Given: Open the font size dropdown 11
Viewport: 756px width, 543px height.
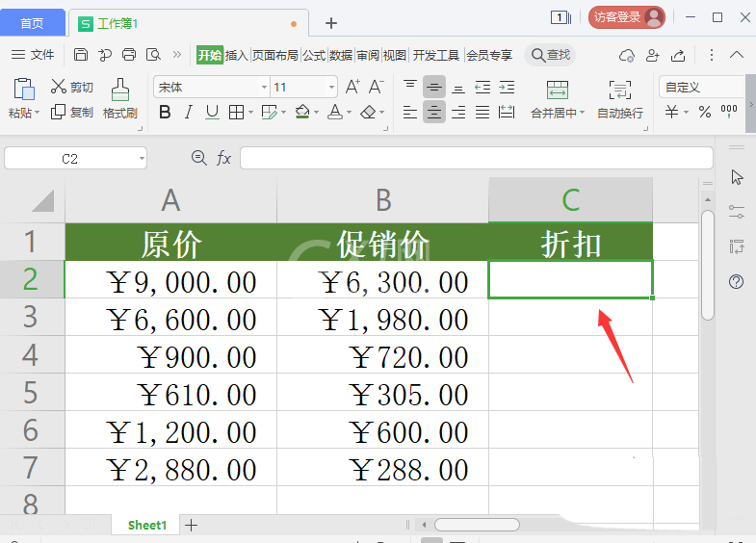Looking at the screenshot, I should (331, 88).
